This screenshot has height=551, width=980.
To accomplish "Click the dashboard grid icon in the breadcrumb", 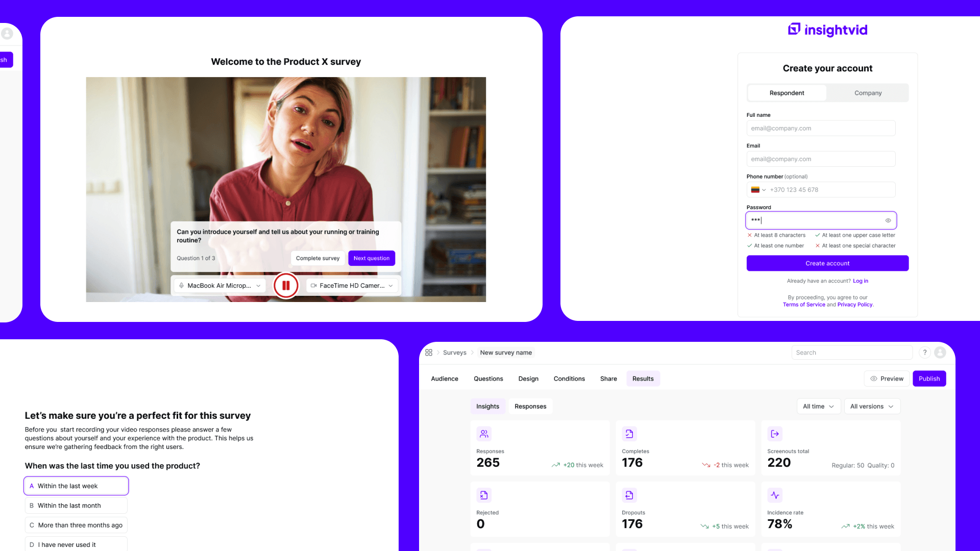I will pyautogui.click(x=429, y=352).
